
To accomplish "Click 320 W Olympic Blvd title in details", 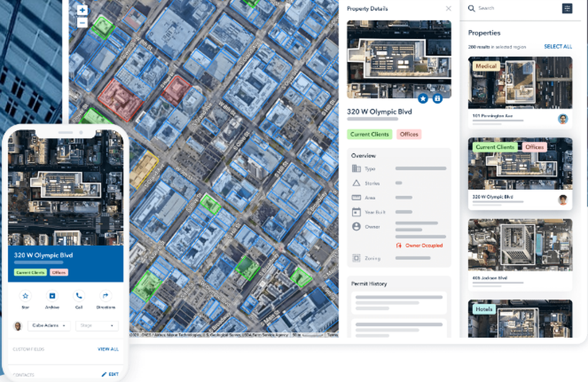I will click(x=379, y=112).
